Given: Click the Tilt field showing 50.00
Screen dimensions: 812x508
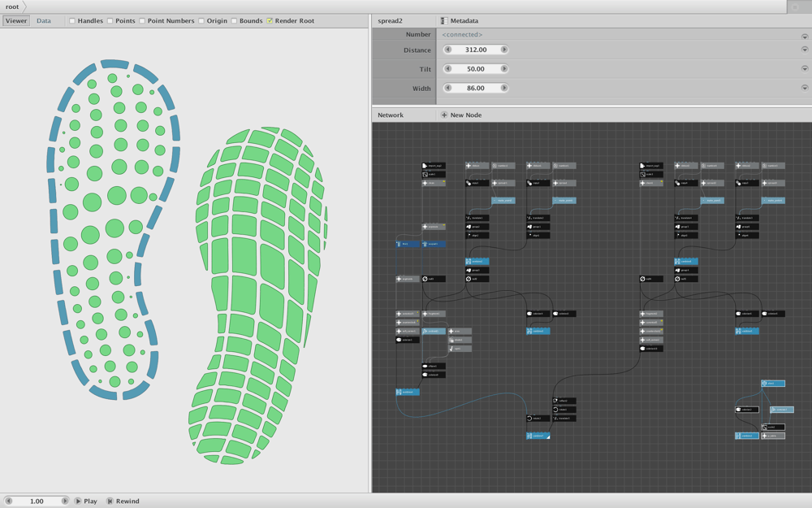Looking at the screenshot, I should (476, 68).
